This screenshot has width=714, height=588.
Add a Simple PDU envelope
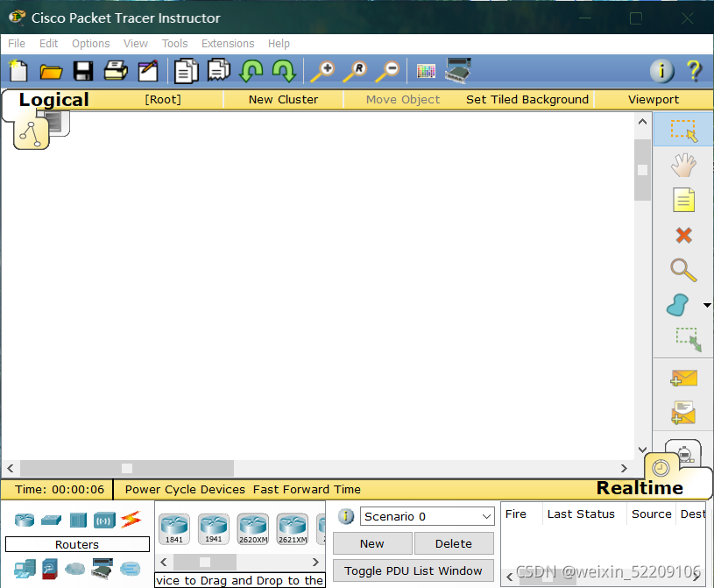(x=684, y=378)
